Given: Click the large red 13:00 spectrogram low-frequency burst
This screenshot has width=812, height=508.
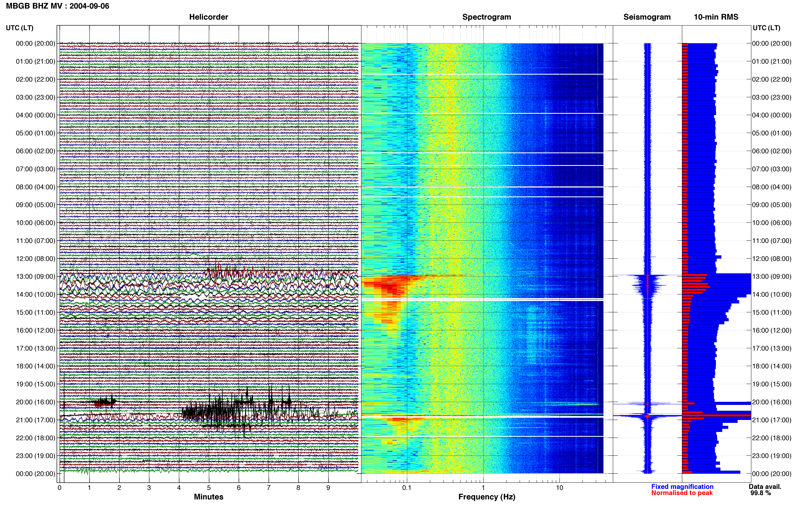Looking at the screenshot, I should click(x=390, y=287).
